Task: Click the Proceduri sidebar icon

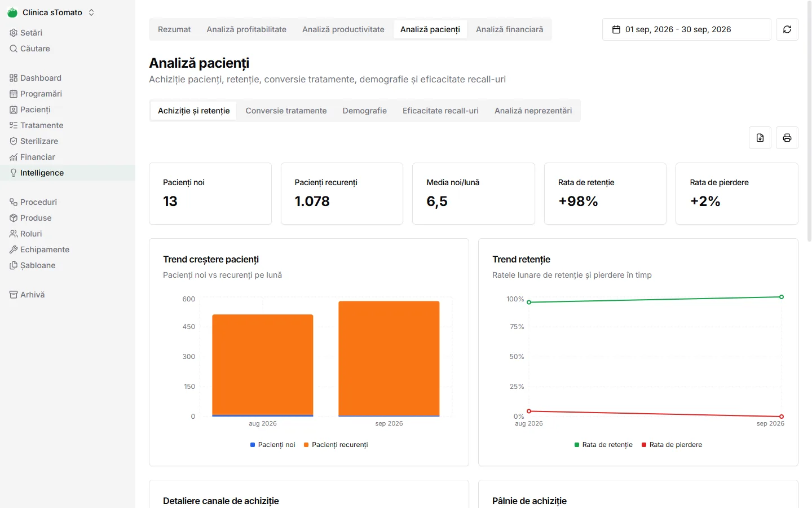Action: click(14, 202)
